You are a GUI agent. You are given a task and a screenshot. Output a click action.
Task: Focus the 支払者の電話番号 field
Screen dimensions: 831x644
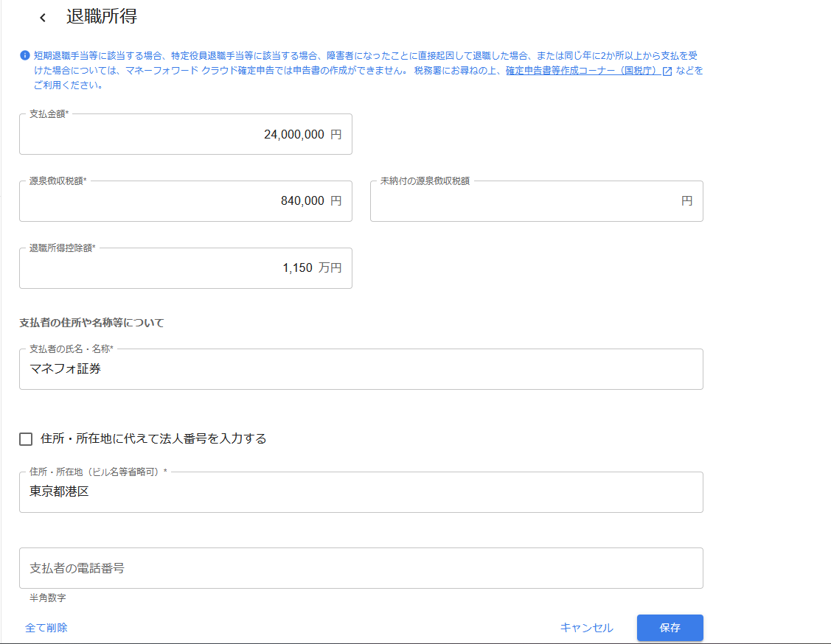[361, 568]
